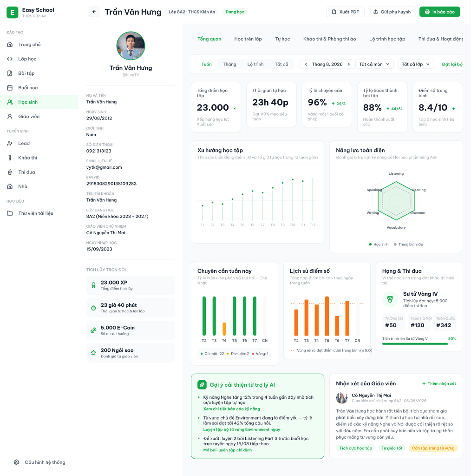The image size is (471, 476).
Task: Select the Tháng period toggle
Action: [x=229, y=64]
